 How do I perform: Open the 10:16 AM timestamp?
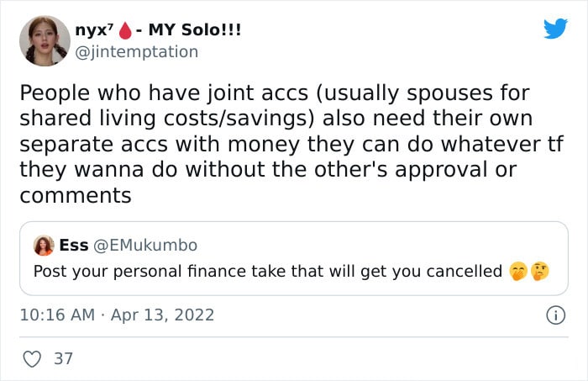click(x=57, y=315)
